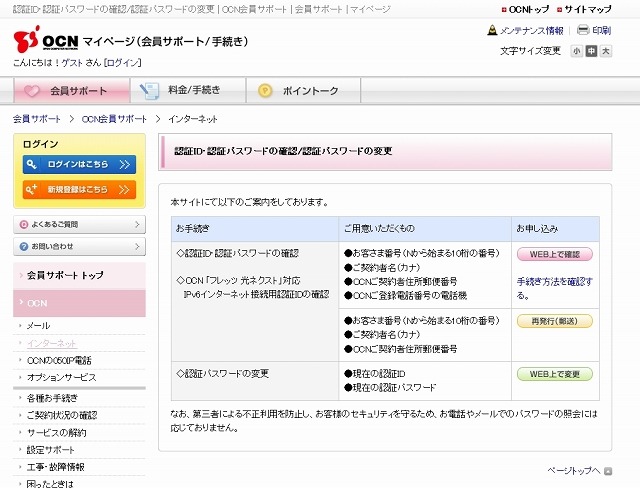Select OCN in the sidebar menu
The image size is (640, 488).
click(79, 303)
